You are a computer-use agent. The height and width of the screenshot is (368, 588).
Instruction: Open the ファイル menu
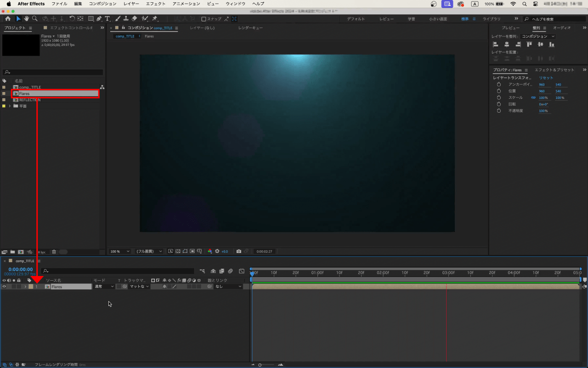click(x=59, y=4)
